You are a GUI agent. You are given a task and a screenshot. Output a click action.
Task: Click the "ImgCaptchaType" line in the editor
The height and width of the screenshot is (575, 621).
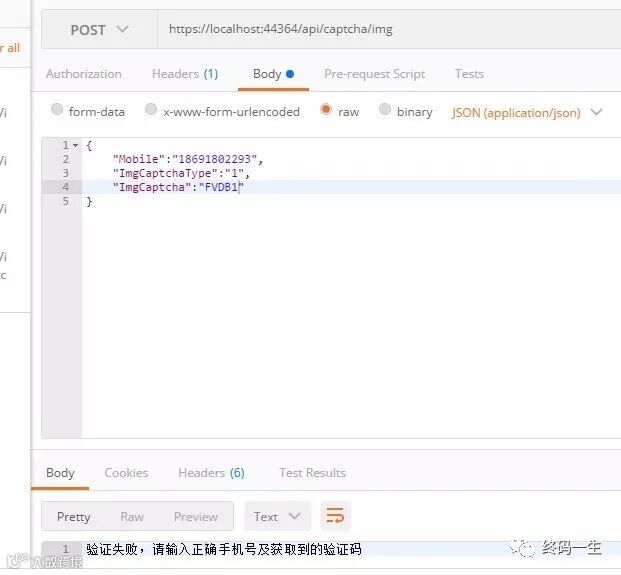pos(181,173)
